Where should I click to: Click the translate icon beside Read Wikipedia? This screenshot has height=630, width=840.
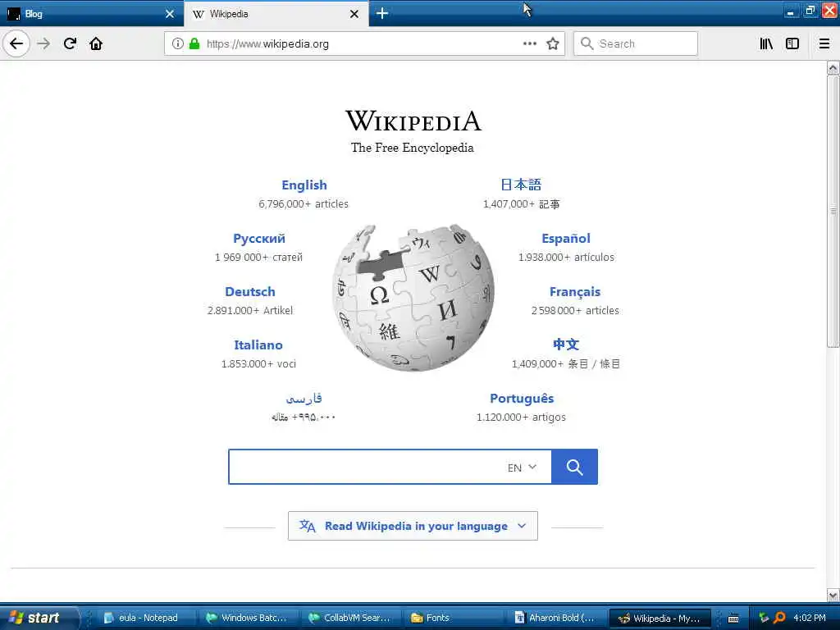coord(307,526)
